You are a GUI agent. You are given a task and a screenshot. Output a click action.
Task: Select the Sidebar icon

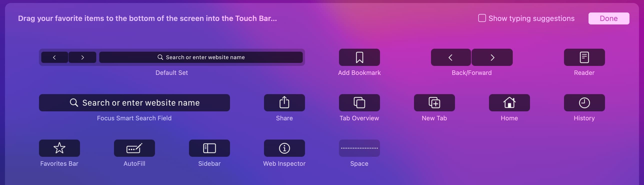pyautogui.click(x=209, y=148)
